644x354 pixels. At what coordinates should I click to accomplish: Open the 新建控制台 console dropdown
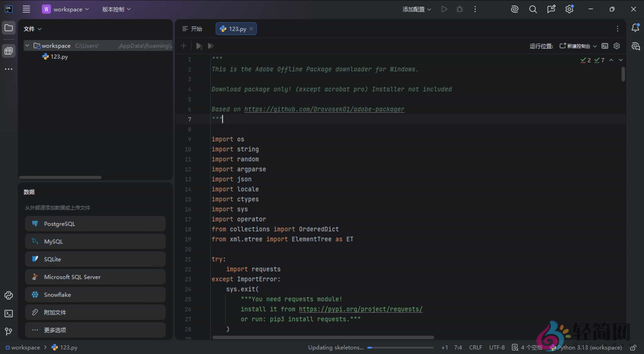pyautogui.click(x=578, y=46)
